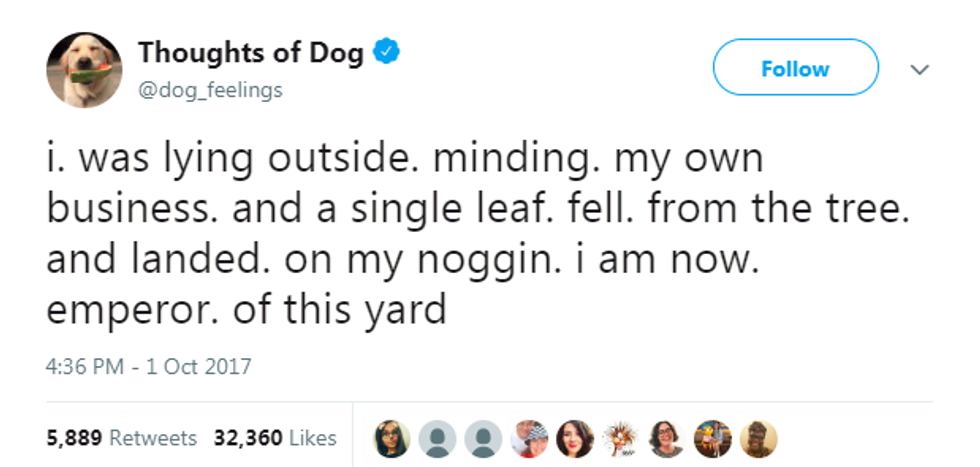
Task: Click the last liker avatar on right
Action: tap(759, 438)
